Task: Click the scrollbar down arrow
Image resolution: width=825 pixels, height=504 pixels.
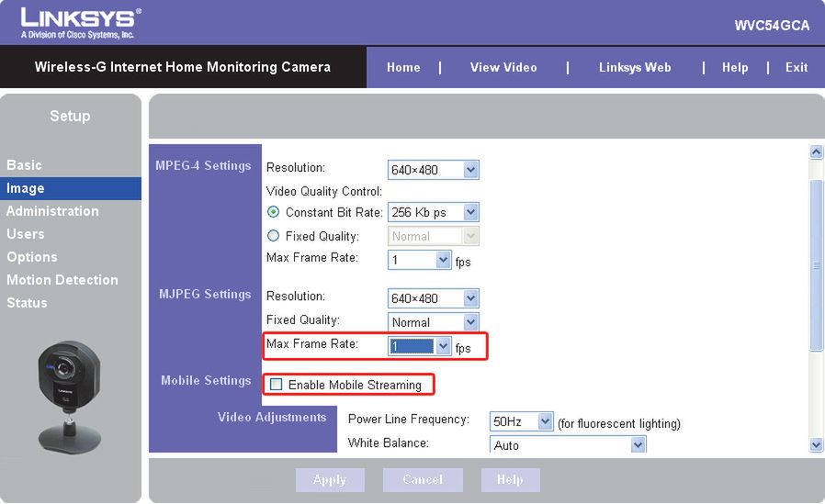Action: pos(816,445)
